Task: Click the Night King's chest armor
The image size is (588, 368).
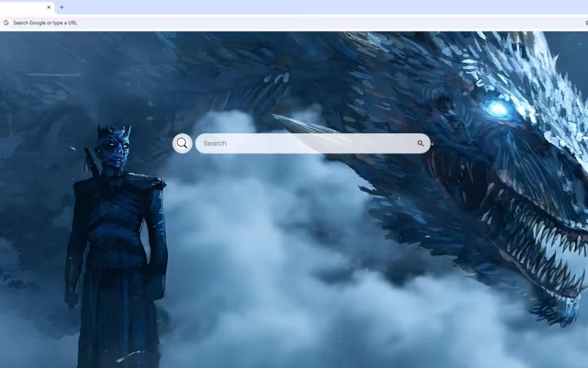Action: coord(113,210)
